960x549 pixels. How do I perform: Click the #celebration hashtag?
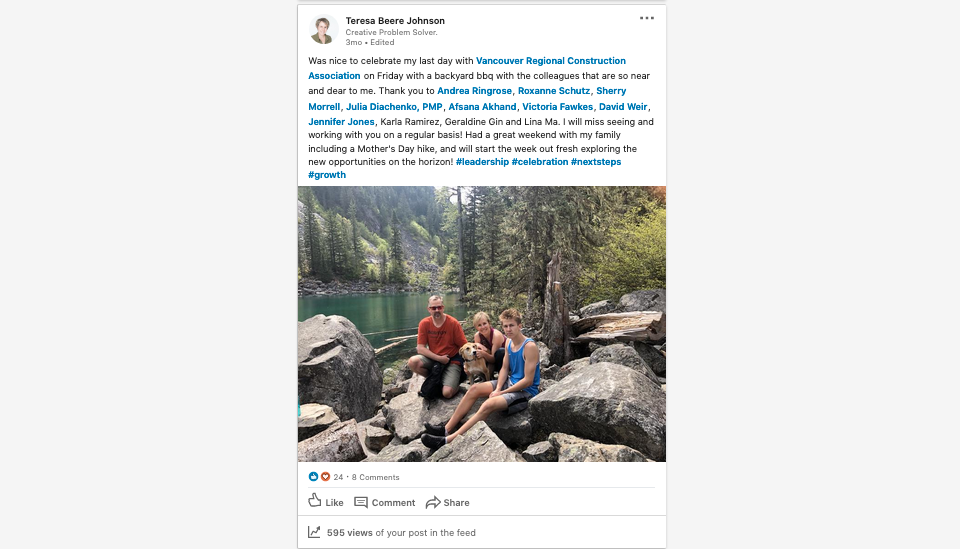(540, 162)
